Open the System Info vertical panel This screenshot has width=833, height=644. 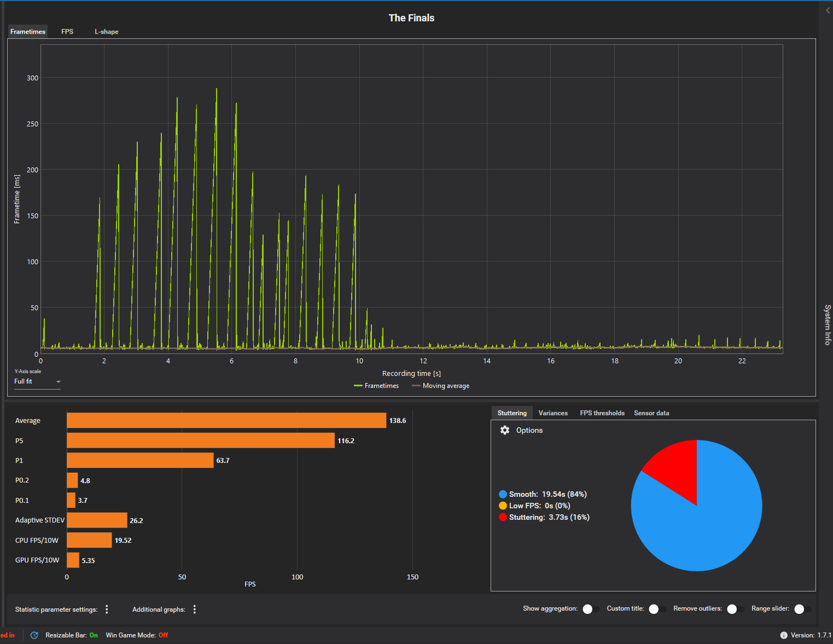point(828,324)
